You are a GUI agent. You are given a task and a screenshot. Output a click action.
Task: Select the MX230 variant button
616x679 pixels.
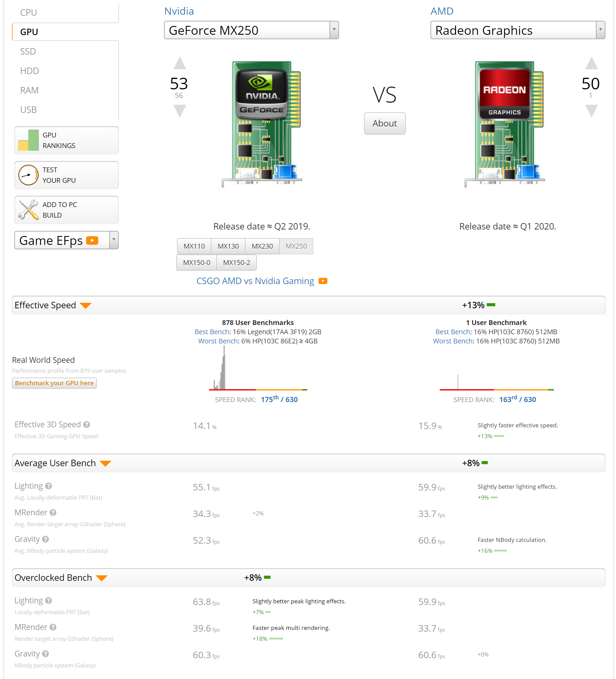pyautogui.click(x=262, y=246)
